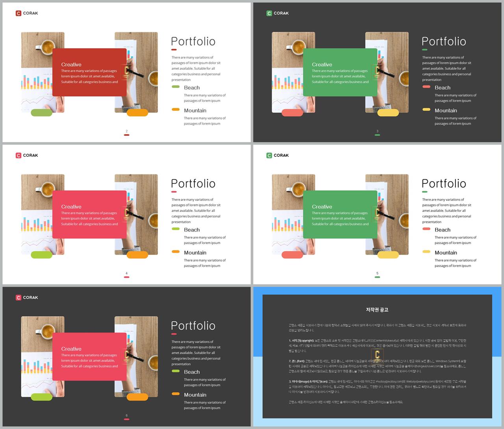Viewport: 504px width, 429px height.
Task: Select the Beach heading on dark slide 3
Action: point(443,87)
